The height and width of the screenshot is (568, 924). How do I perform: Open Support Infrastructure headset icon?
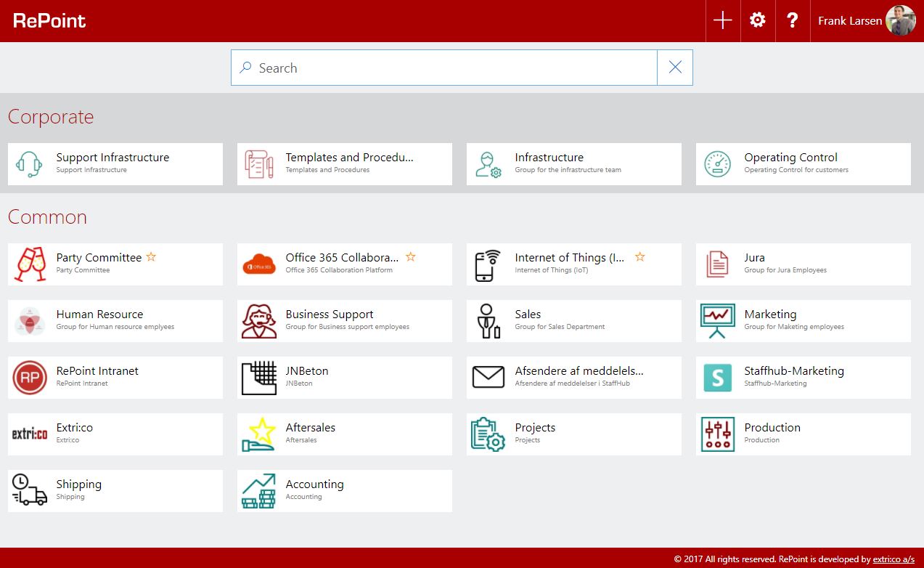[30, 164]
